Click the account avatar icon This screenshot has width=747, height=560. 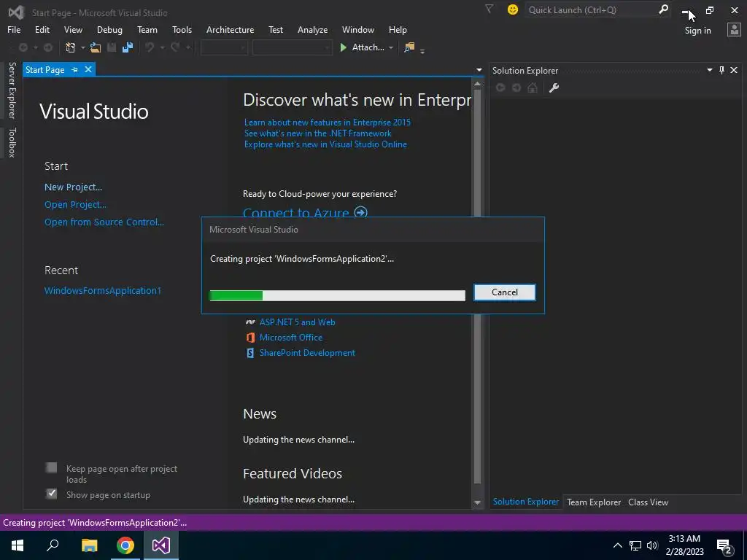tap(734, 29)
